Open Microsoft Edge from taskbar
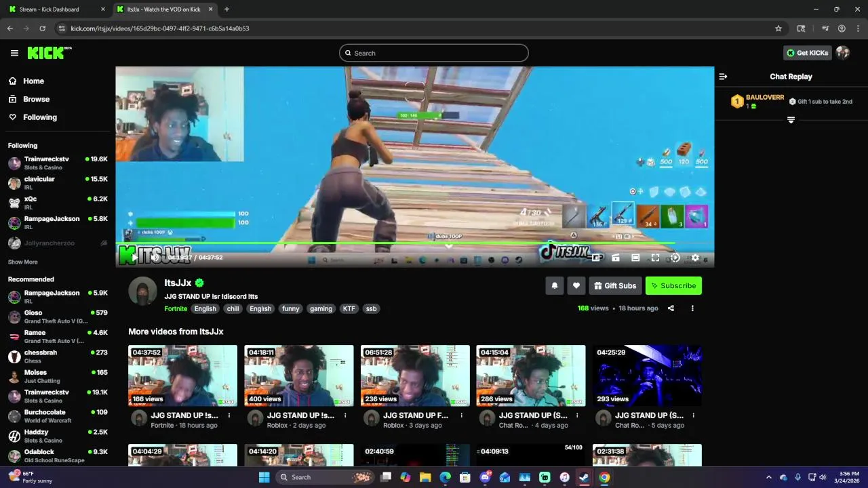 446,477
